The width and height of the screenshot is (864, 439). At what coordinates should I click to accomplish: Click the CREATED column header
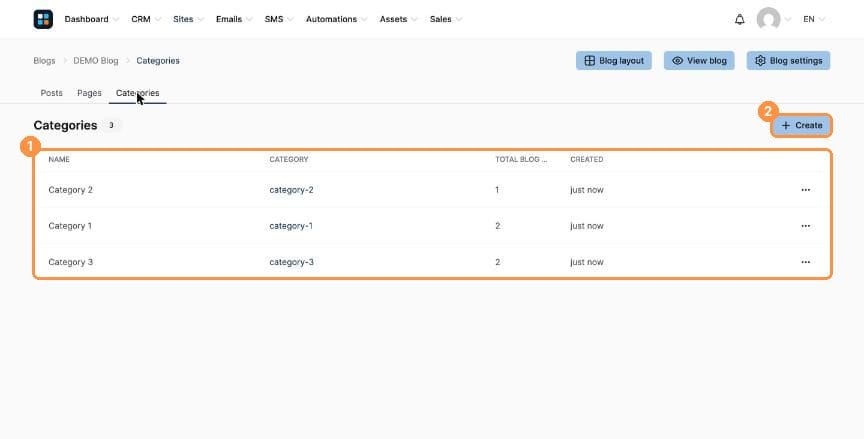click(x=586, y=159)
